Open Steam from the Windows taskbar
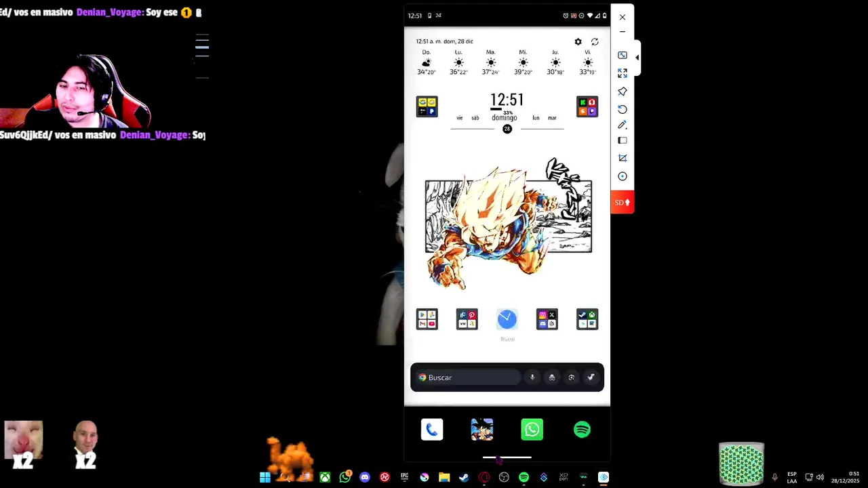This screenshot has height=488, width=868. point(464,477)
